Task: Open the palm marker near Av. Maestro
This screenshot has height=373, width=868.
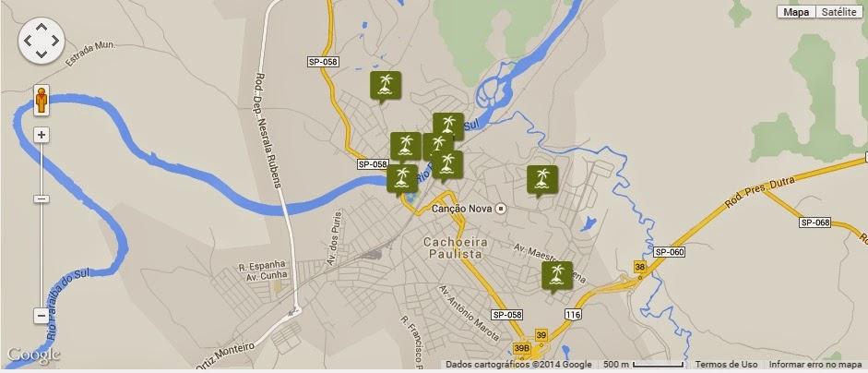Action: tap(557, 276)
